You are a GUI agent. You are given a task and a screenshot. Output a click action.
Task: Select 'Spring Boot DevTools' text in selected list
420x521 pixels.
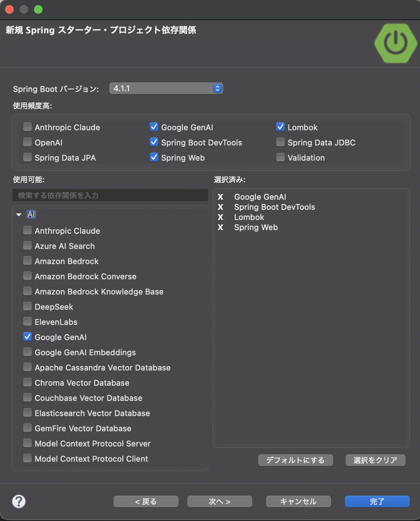275,207
